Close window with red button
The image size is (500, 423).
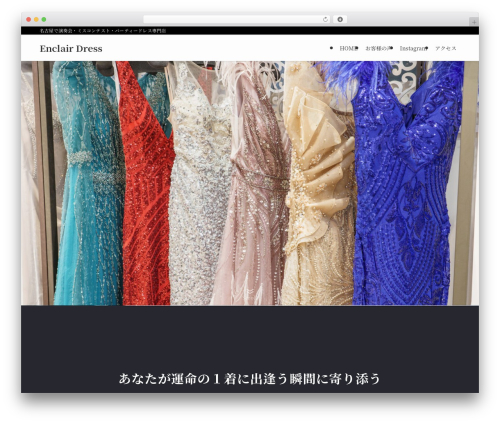coord(29,20)
